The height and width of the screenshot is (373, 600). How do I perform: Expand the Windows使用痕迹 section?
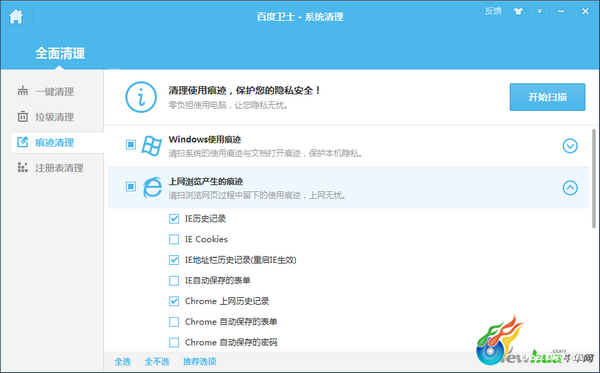point(570,146)
